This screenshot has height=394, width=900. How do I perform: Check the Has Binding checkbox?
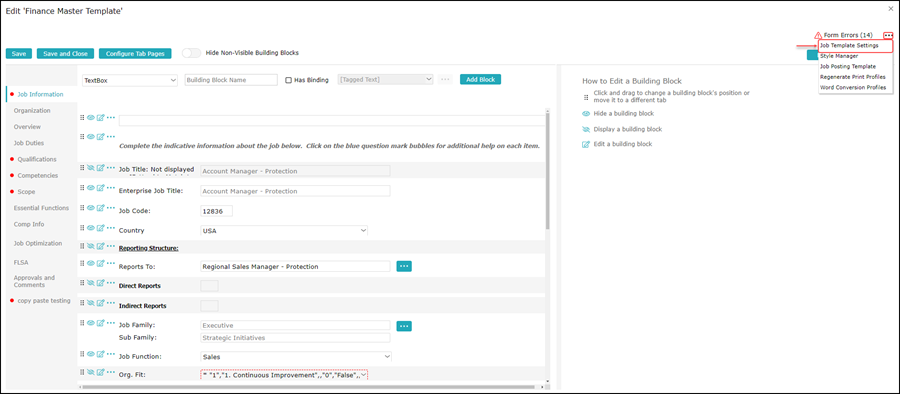289,80
